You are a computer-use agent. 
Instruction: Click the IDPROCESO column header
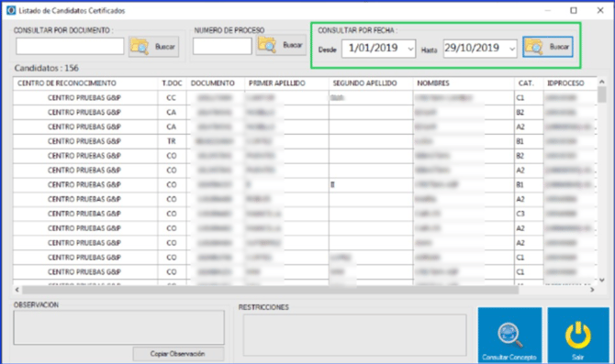point(570,83)
